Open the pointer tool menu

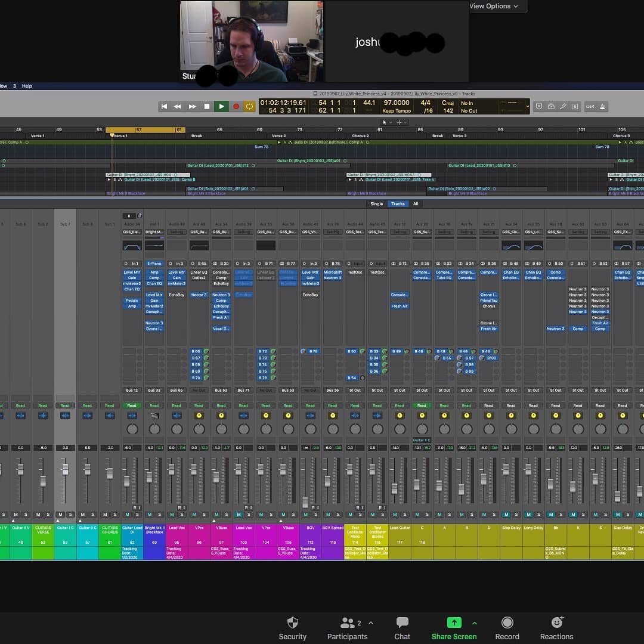coord(388,122)
